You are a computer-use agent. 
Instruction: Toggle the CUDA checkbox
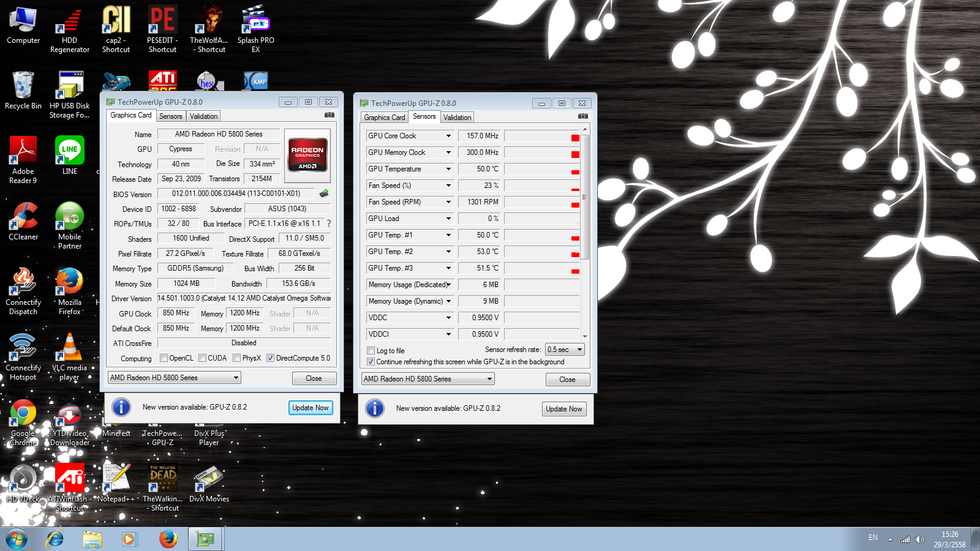(x=202, y=358)
